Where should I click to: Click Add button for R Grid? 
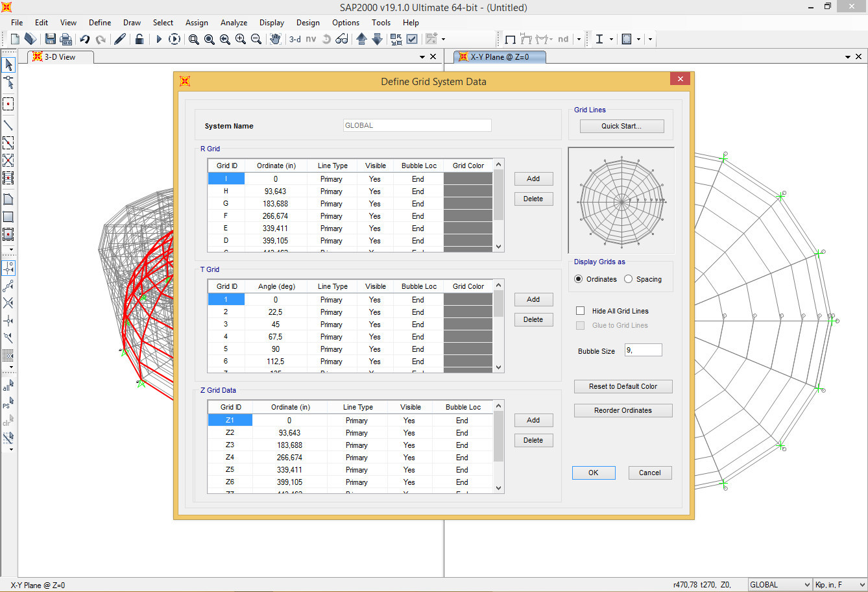pyautogui.click(x=533, y=179)
